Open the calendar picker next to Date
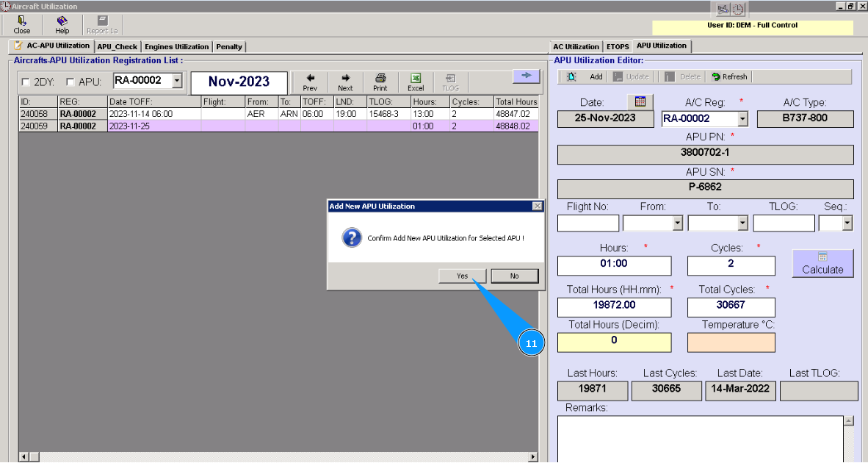The width and height of the screenshot is (868, 463). [640, 102]
